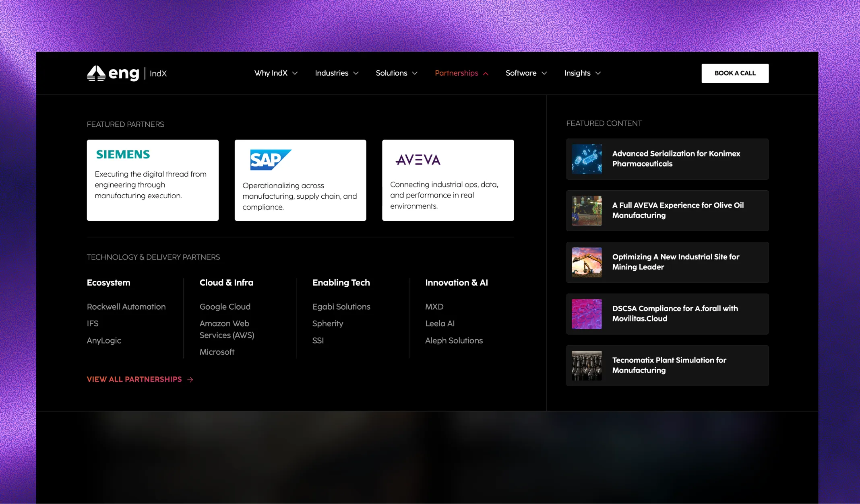This screenshot has width=860, height=504.
Task: Expand the Industries chevron
Action: click(x=356, y=73)
